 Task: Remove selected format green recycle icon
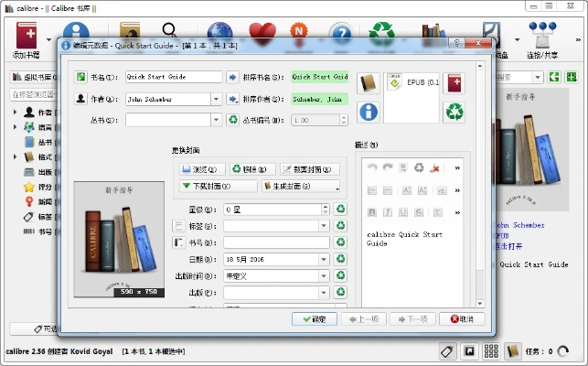click(454, 112)
